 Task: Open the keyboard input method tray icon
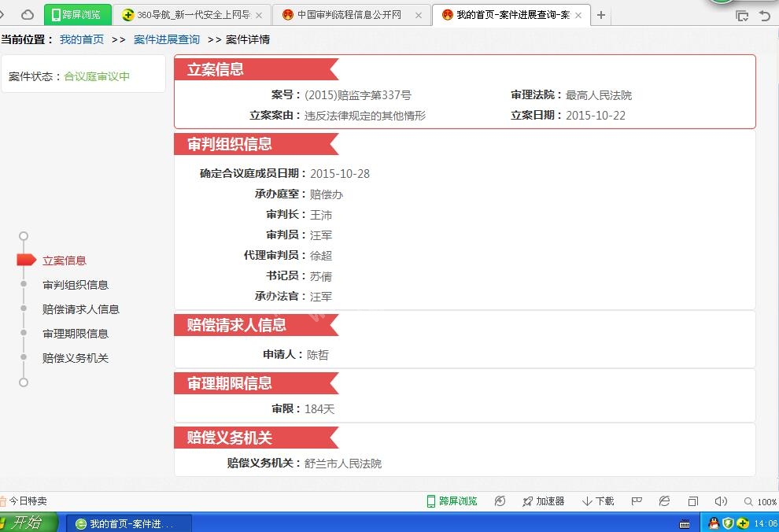(685, 523)
